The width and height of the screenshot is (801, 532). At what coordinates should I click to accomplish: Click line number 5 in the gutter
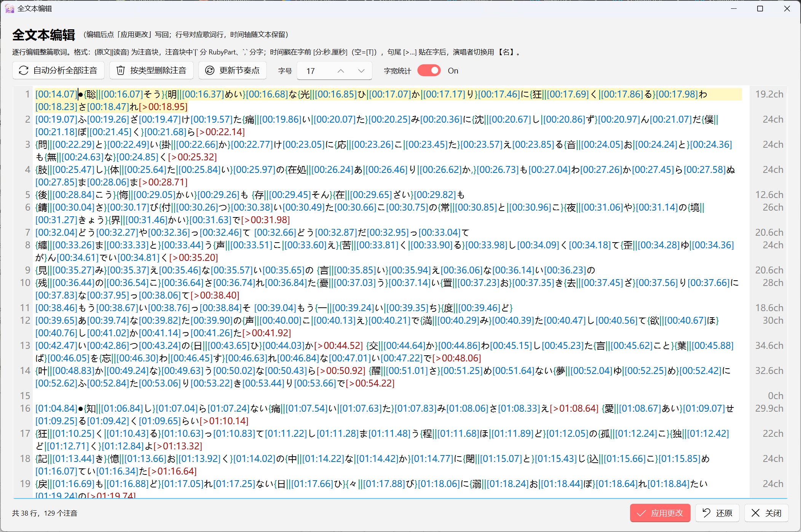click(27, 195)
